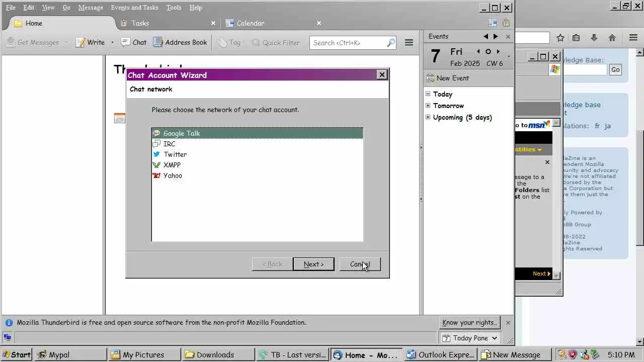644x362 pixels.
Task: Open Outlook Express from the taskbar
Action: 441,354
